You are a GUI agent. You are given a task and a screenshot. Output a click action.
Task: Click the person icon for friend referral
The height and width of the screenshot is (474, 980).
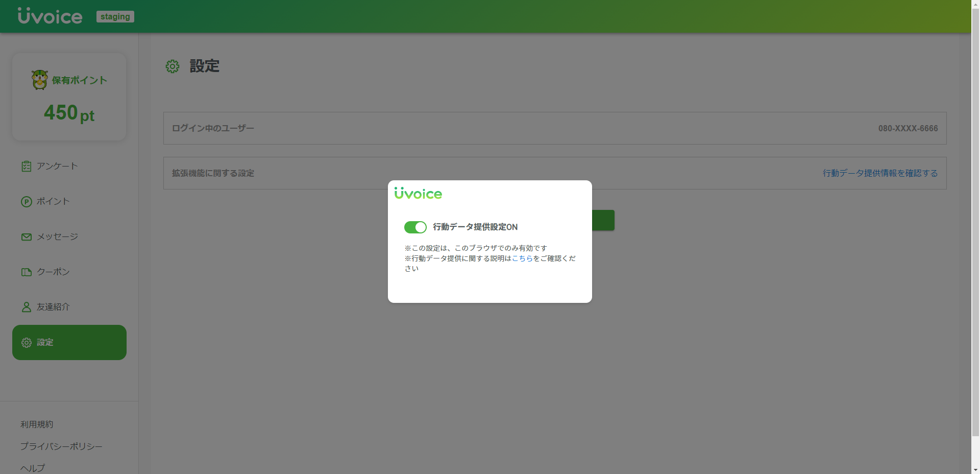tap(27, 307)
